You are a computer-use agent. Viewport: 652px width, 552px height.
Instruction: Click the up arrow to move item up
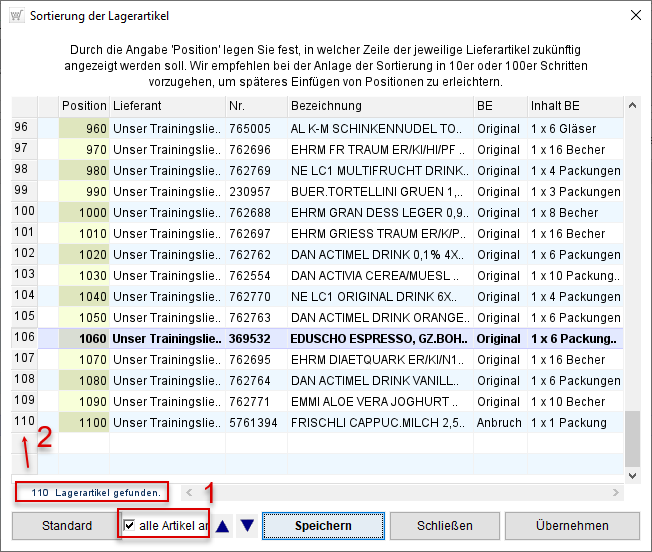click(x=223, y=526)
